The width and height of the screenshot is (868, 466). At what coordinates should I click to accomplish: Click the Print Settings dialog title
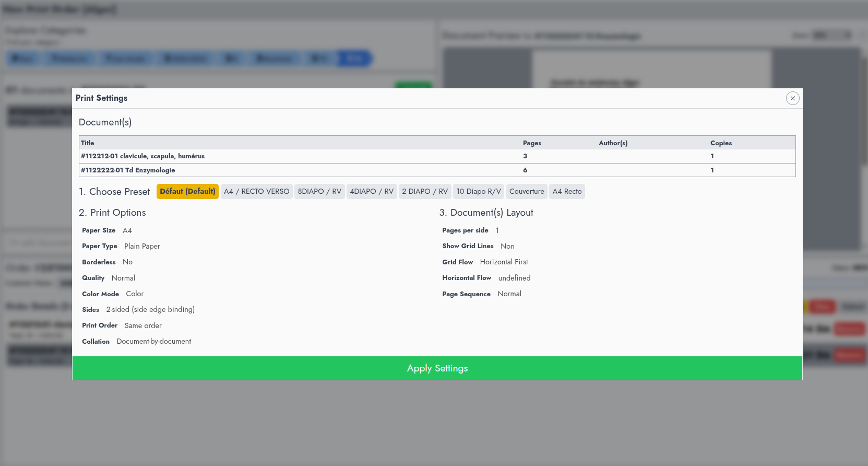101,98
